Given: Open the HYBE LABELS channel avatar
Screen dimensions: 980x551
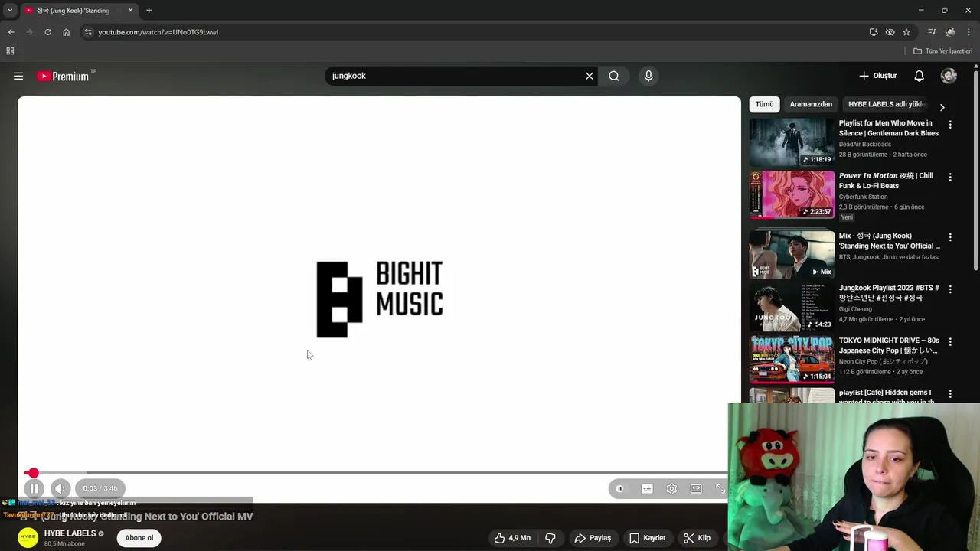Looking at the screenshot, I should pos(28,538).
